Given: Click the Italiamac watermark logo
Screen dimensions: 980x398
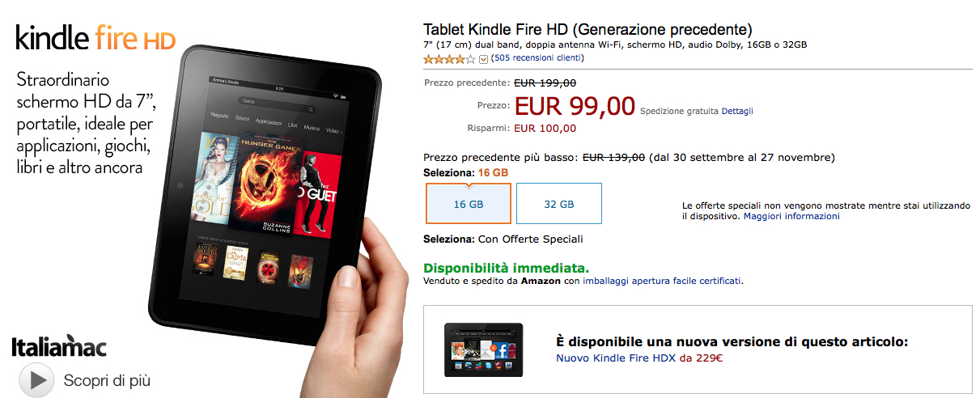Looking at the screenshot, I should tap(58, 345).
